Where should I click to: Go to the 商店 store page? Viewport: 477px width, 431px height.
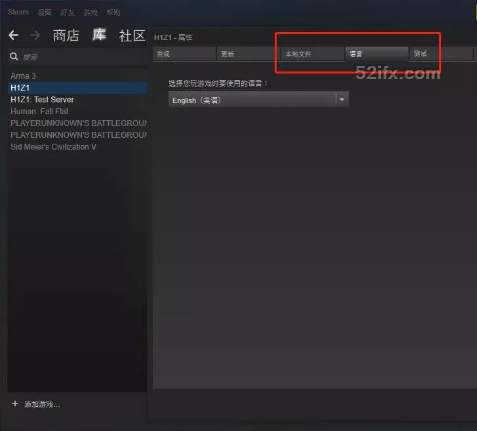66,35
